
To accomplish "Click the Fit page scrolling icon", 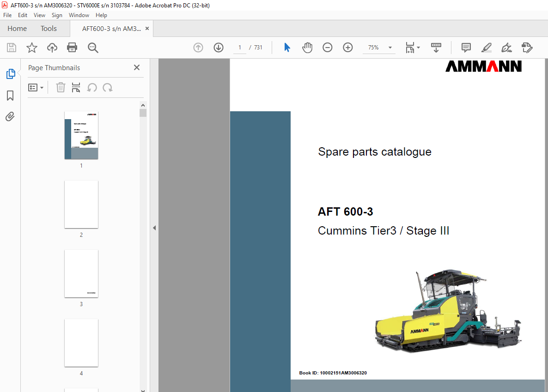I will [x=410, y=48].
